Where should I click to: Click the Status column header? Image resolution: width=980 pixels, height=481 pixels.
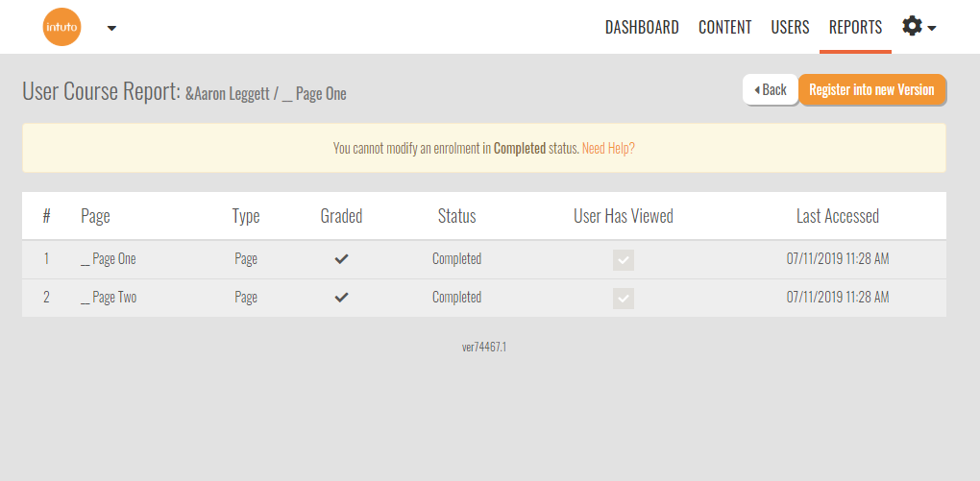[456, 216]
